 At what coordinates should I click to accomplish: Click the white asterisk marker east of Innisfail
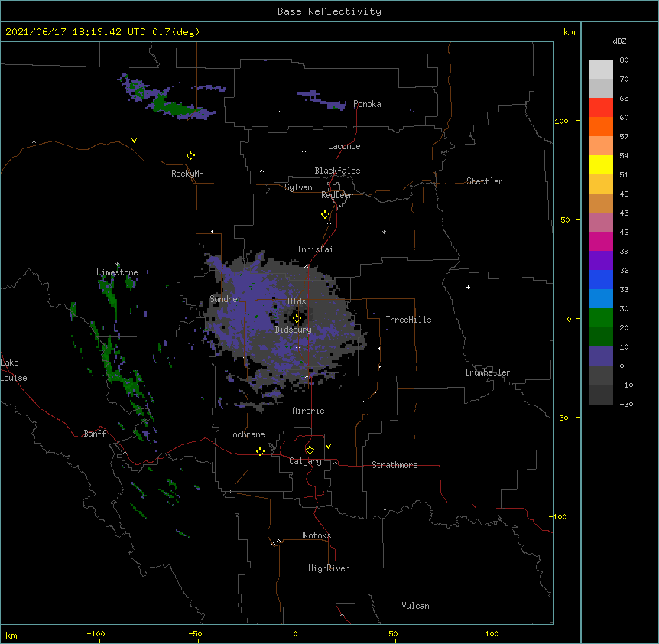pyautogui.click(x=384, y=232)
